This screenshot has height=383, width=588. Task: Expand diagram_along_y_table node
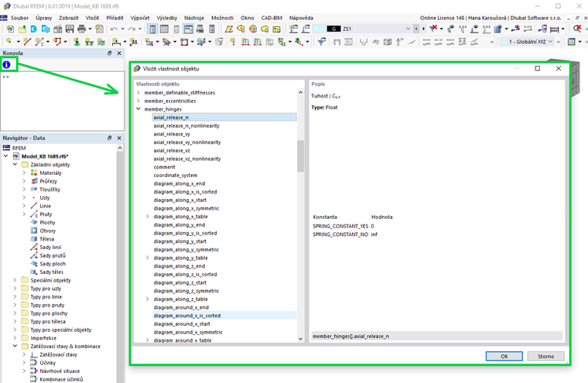tap(147, 258)
